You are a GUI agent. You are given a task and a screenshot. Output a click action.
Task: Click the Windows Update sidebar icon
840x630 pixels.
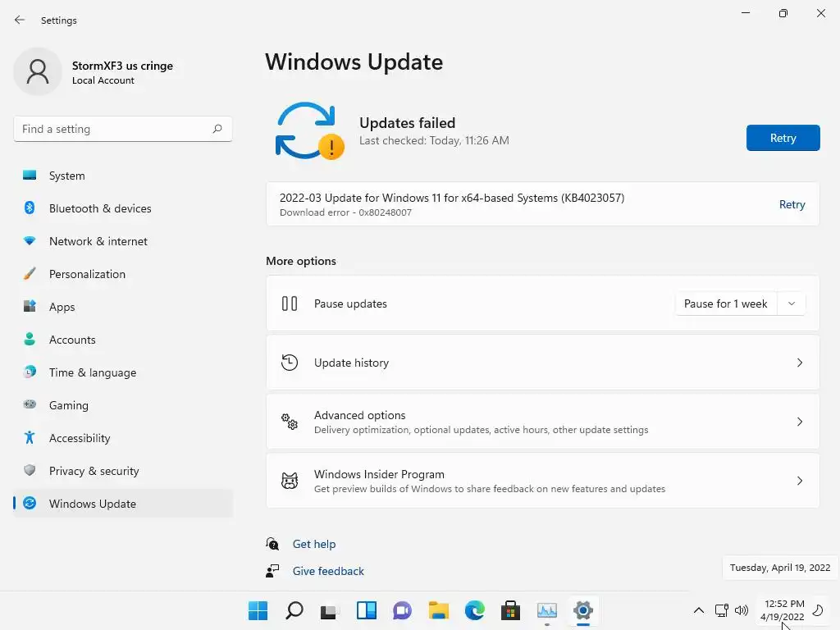click(x=30, y=503)
